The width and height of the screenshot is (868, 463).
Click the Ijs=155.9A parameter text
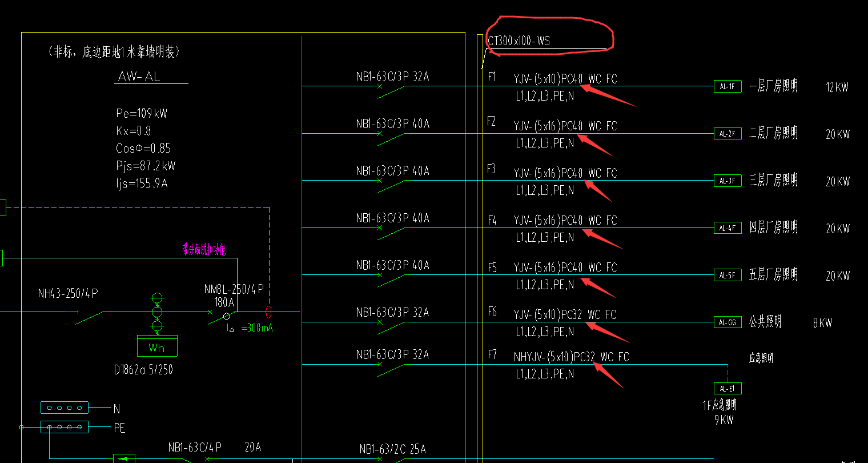coord(142,184)
